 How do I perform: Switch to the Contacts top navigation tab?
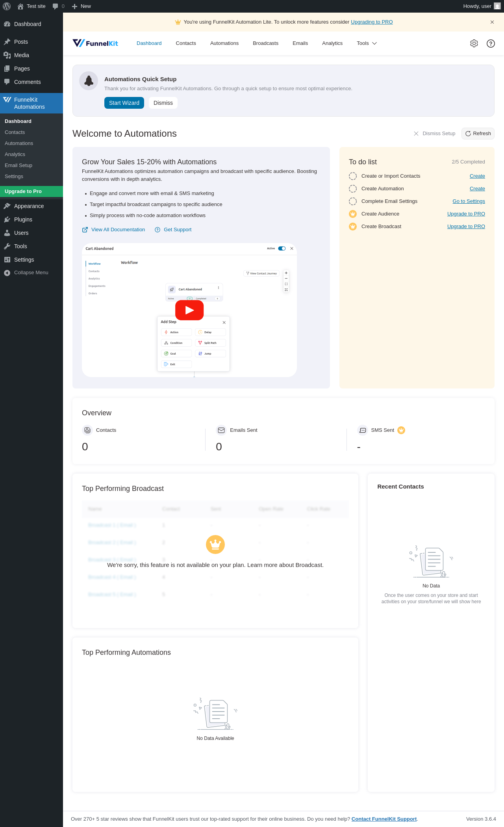coord(186,43)
